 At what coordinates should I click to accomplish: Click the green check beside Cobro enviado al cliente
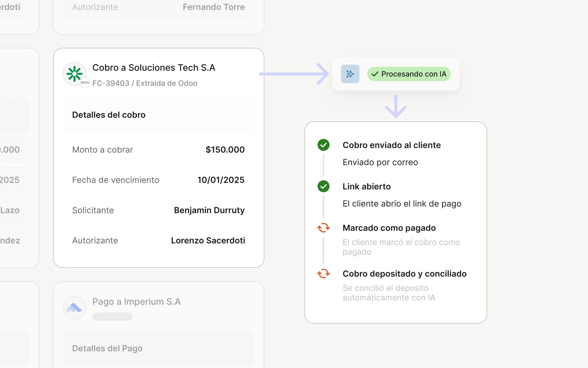[323, 145]
